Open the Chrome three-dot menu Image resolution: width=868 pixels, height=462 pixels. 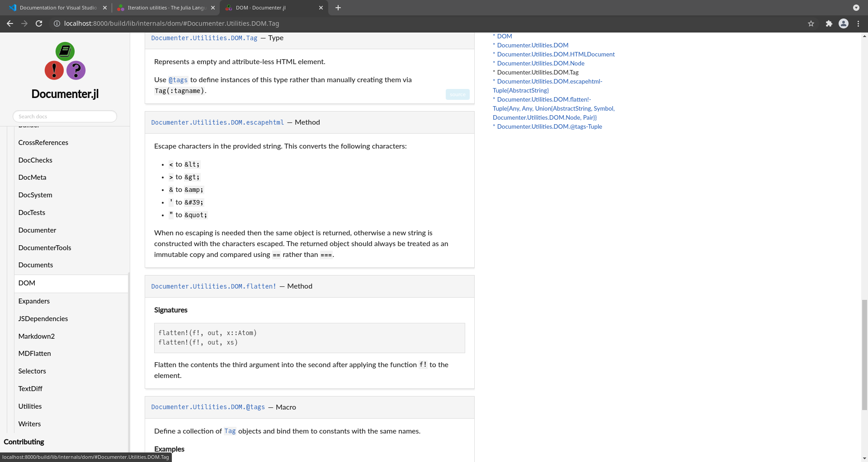(858, 23)
